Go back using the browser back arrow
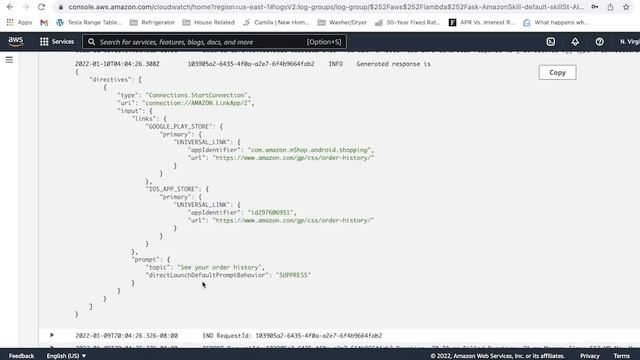This screenshot has height=360, width=640. coord(10,7)
